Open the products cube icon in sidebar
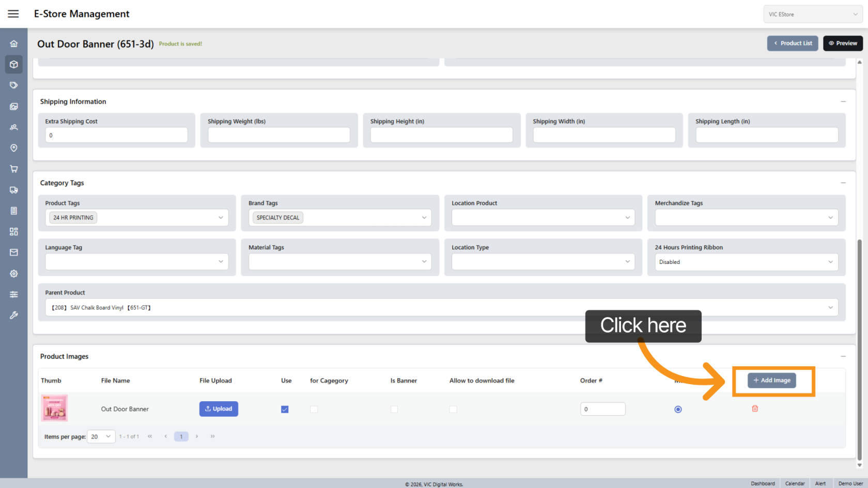868x488 pixels. click(14, 65)
